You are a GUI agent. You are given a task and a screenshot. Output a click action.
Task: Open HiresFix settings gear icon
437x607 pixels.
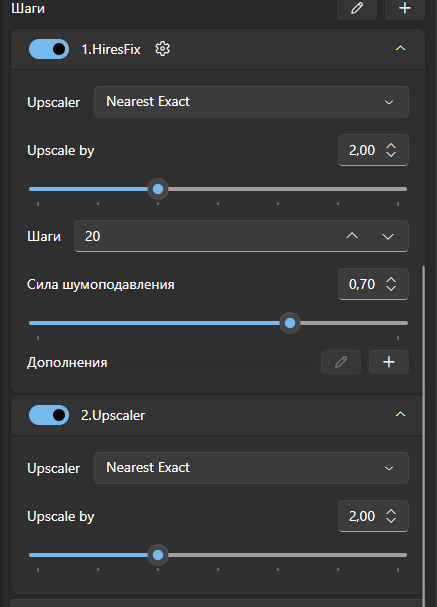pyautogui.click(x=163, y=49)
